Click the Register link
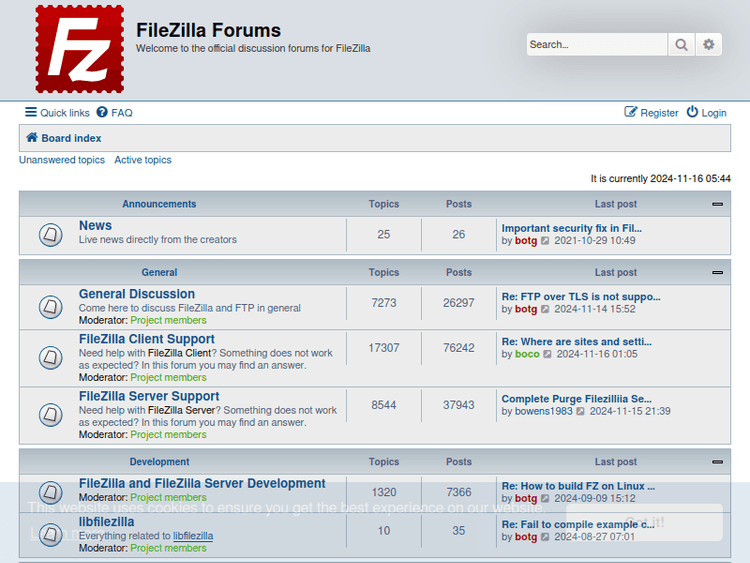The height and width of the screenshot is (563, 750). pyautogui.click(x=651, y=113)
